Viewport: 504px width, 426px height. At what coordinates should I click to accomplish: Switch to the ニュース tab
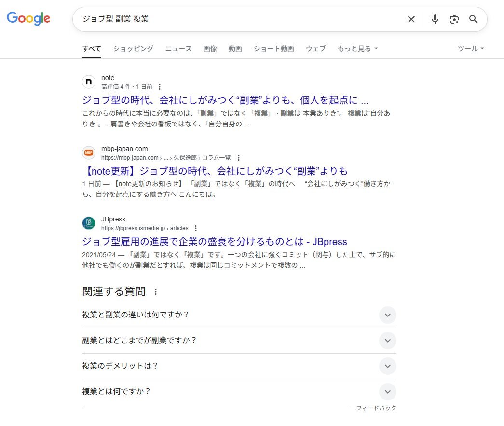pyautogui.click(x=178, y=49)
